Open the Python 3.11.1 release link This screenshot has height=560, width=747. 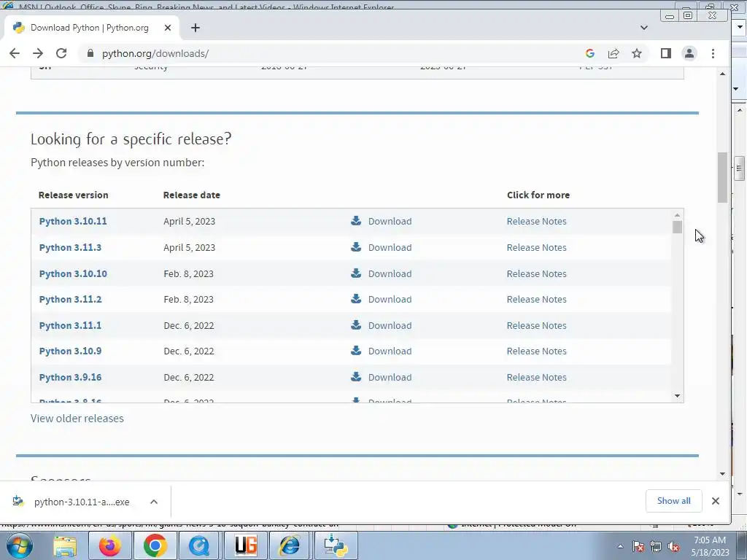coord(70,326)
